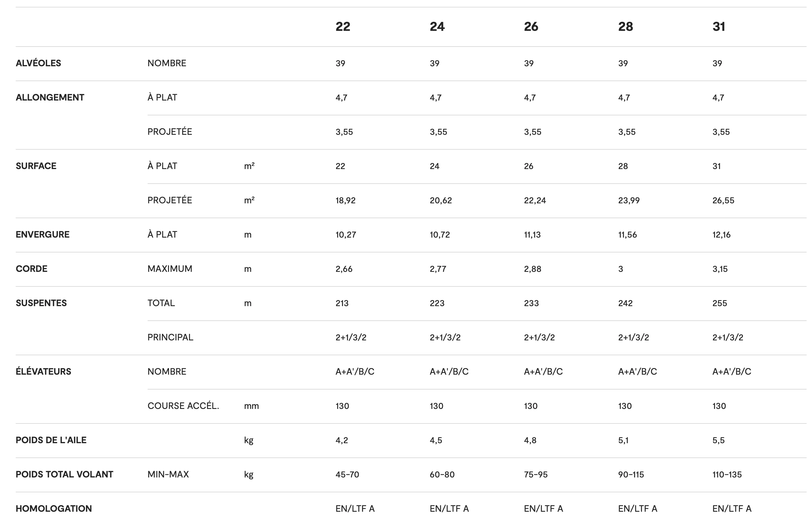
Task: Select the POIDS TOTAL VOLANT label
Action: (65, 475)
